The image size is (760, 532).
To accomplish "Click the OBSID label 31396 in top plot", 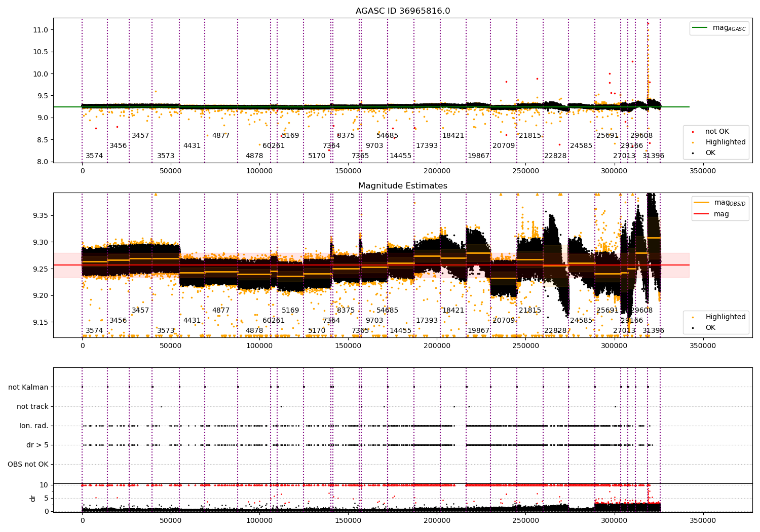I will point(653,156).
